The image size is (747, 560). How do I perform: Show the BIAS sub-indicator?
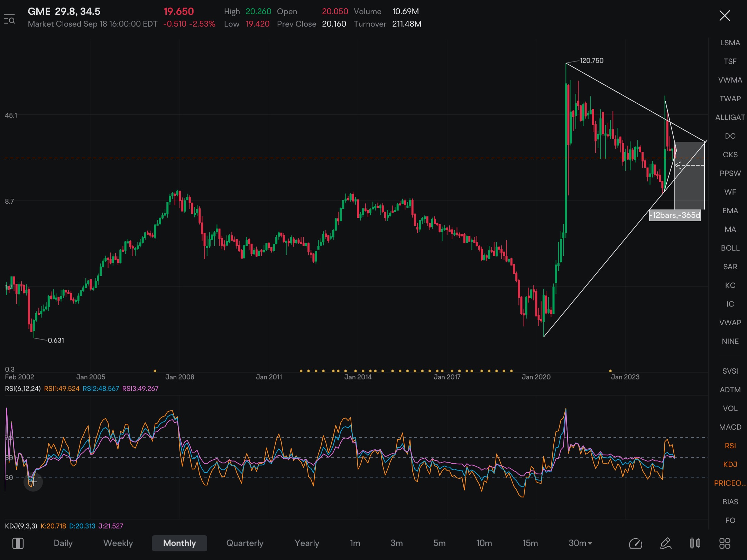click(730, 502)
